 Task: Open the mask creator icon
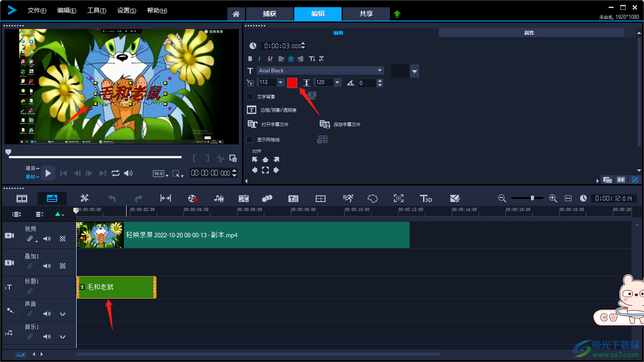pyautogui.click(x=373, y=198)
